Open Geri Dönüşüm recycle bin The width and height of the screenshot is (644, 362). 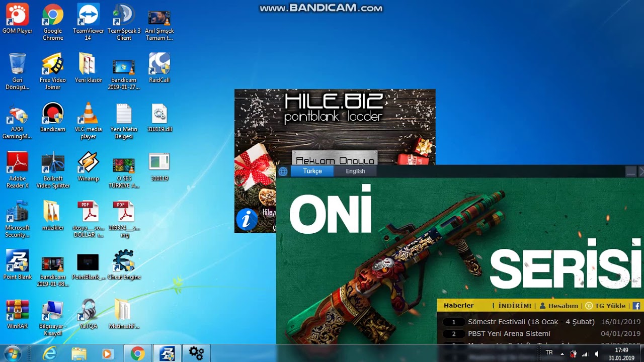[17, 71]
